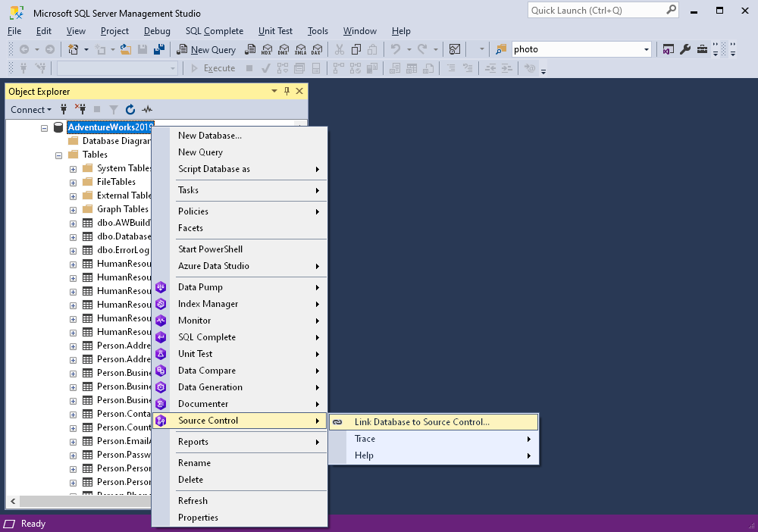Image resolution: width=758 pixels, height=532 pixels.
Task: Open Object Explorer window position dropdown arrow
Action: click(x=274, y=91)
